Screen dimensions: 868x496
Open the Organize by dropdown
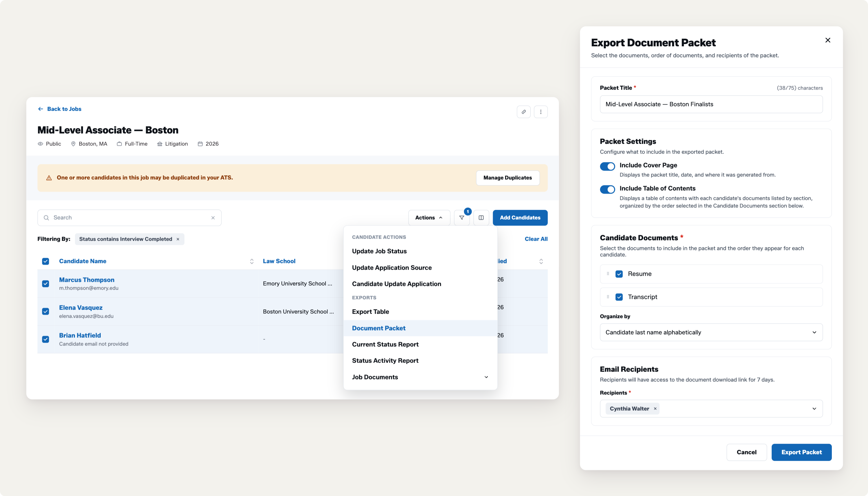click(711, 332)
